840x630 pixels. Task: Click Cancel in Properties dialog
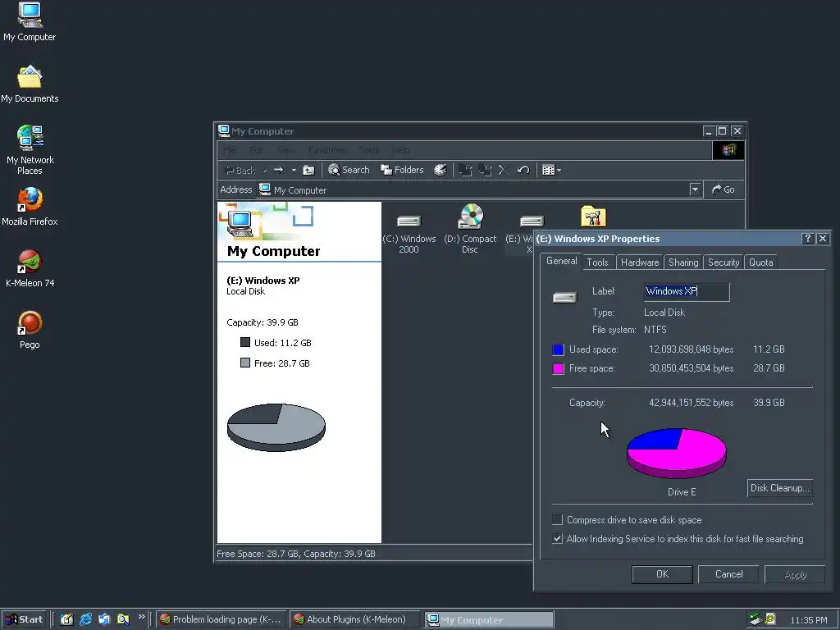(728, 573)
